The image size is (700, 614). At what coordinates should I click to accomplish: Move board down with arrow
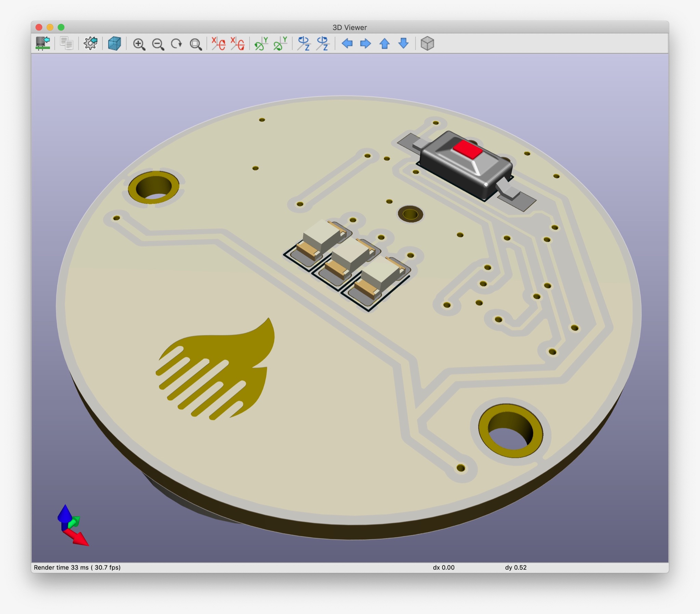click(403, 43)
